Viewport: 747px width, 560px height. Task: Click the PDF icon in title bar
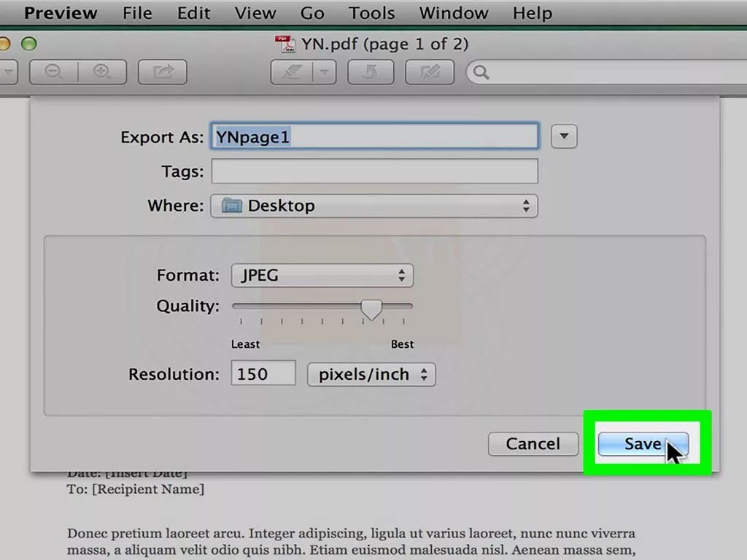285,44
